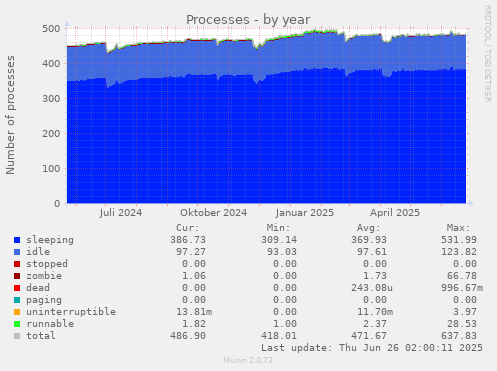Click runnable current value 1.82

tap(194, 324)
